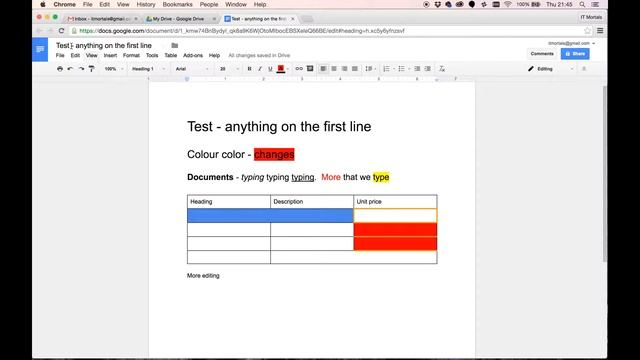The height and width of the screenshot is (360, 640).
Task: Open the Table menu
Action: pyautogui.click(x=171, y=55)
